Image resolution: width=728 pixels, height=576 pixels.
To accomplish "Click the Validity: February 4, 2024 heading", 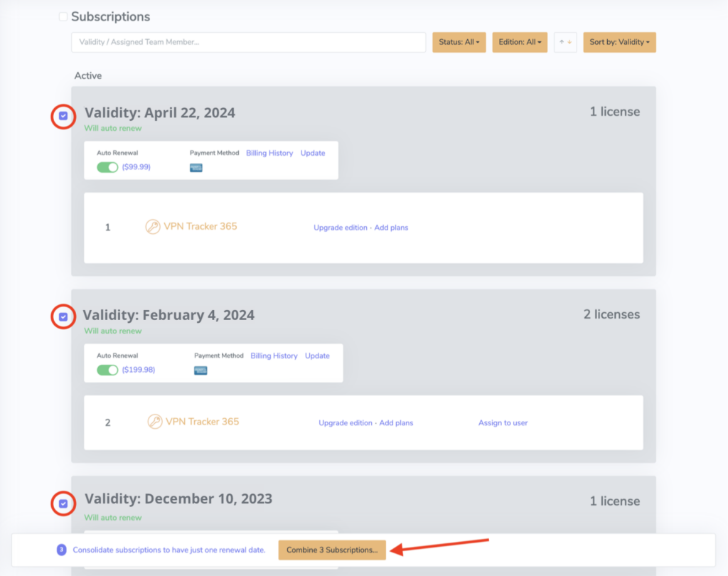I will 168,315.
